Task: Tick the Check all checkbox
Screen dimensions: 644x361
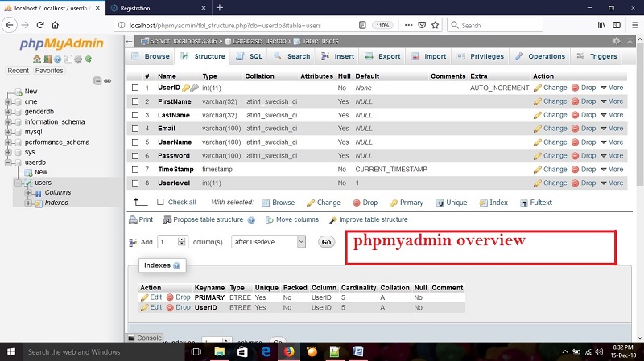Action: tap(160, 202)
